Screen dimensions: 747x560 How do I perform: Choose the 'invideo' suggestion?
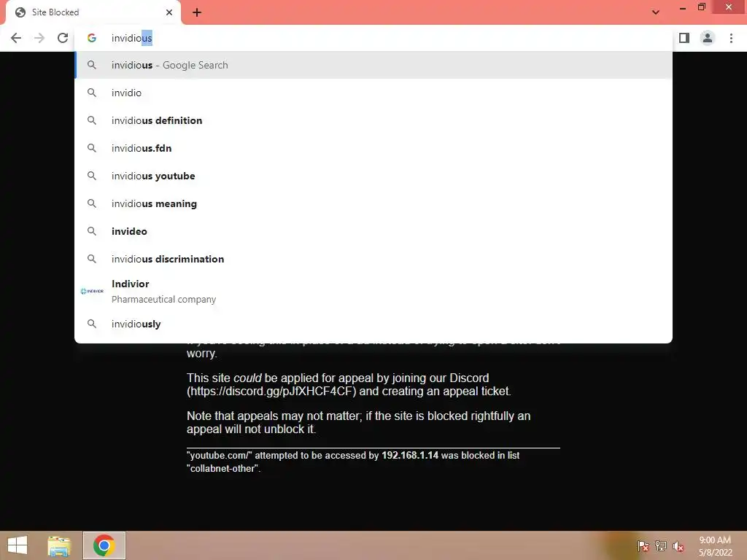coord(373,231)
